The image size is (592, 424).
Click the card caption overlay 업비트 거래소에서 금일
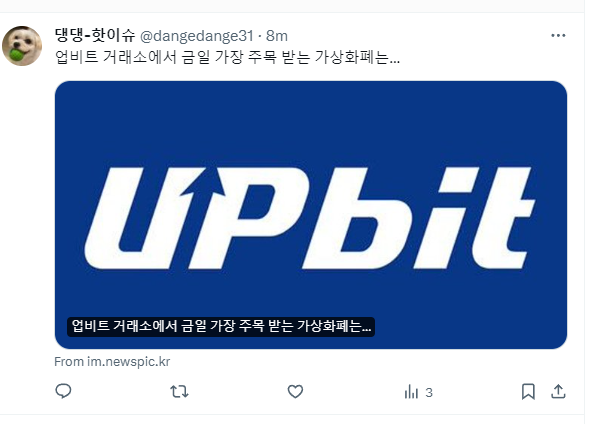(221, 326)
